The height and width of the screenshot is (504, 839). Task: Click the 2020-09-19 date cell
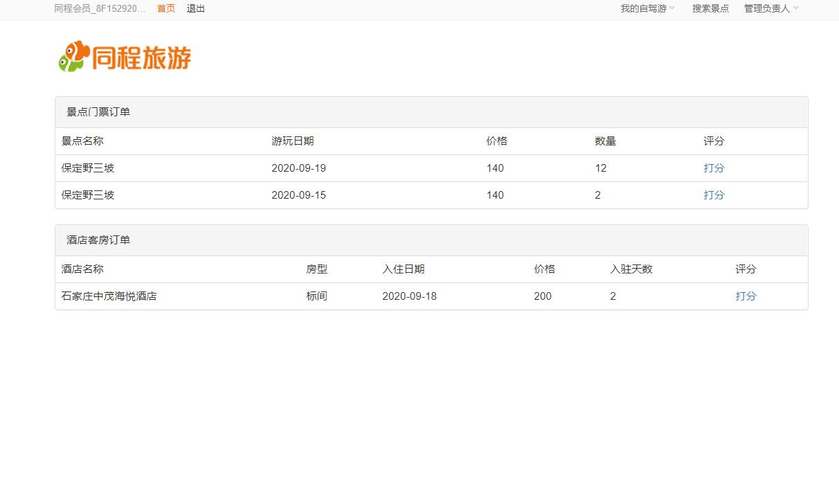[x=298, y=168]
